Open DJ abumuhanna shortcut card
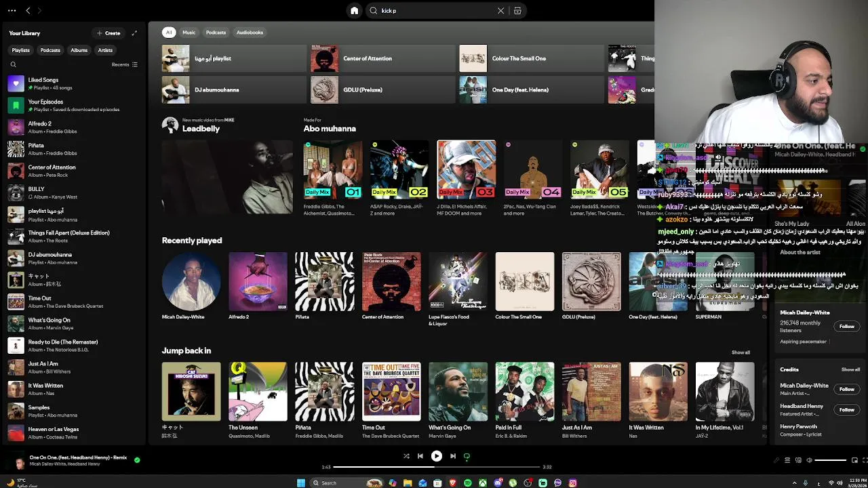 tap(233, 89)
